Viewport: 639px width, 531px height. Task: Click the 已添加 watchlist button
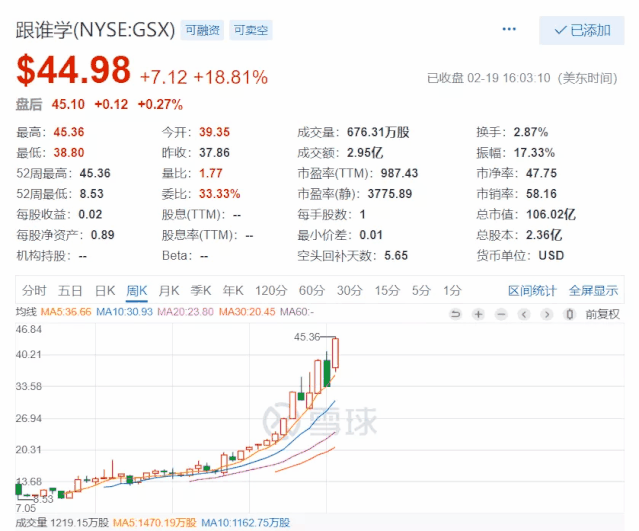pos(582,30)
